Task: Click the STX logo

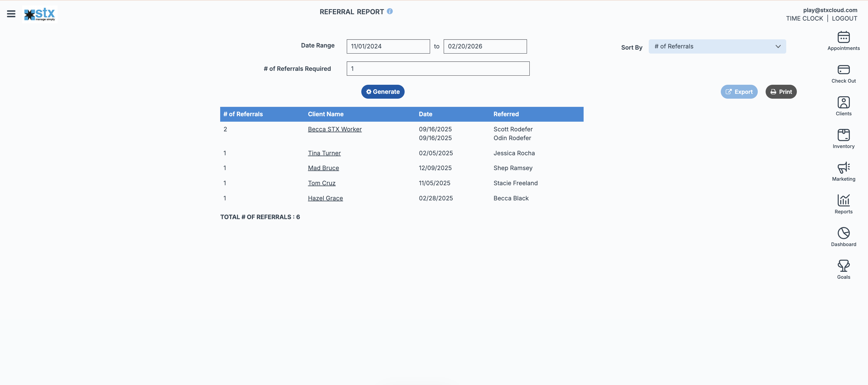Action: point(40,14)
